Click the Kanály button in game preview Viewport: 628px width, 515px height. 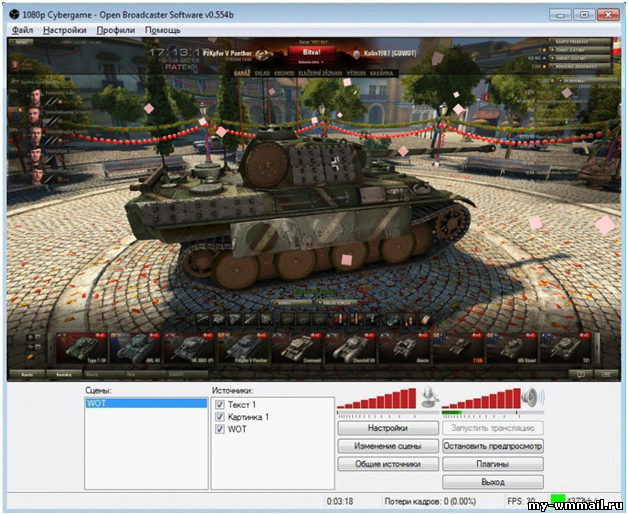(27, 375)
